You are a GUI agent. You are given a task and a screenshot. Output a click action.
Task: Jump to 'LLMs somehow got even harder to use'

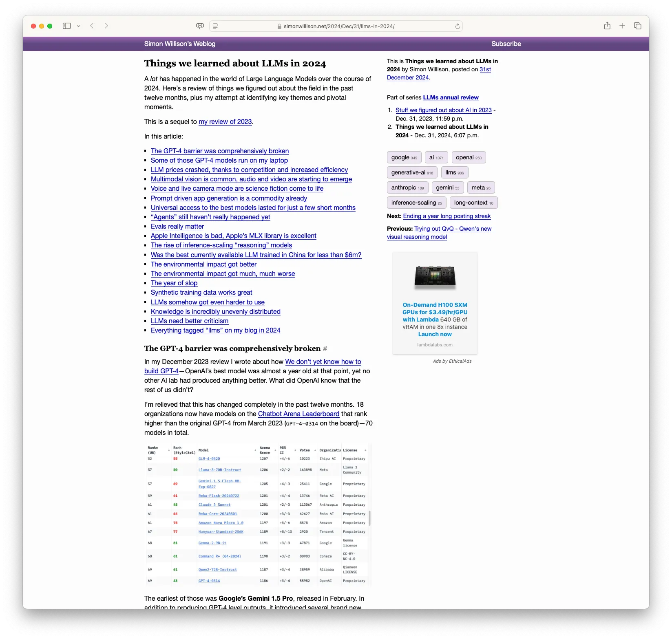[x=208, y=302]
